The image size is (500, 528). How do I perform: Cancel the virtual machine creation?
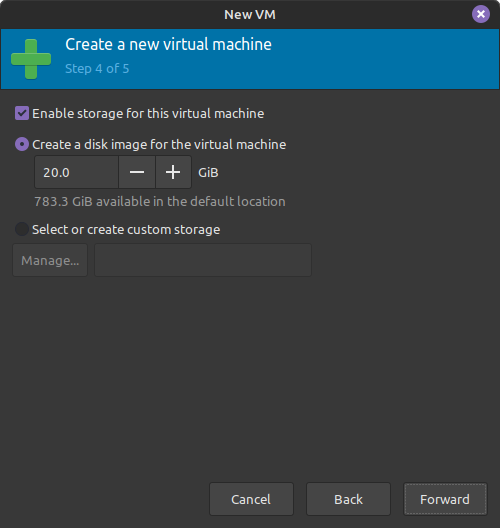pos(251,499)
